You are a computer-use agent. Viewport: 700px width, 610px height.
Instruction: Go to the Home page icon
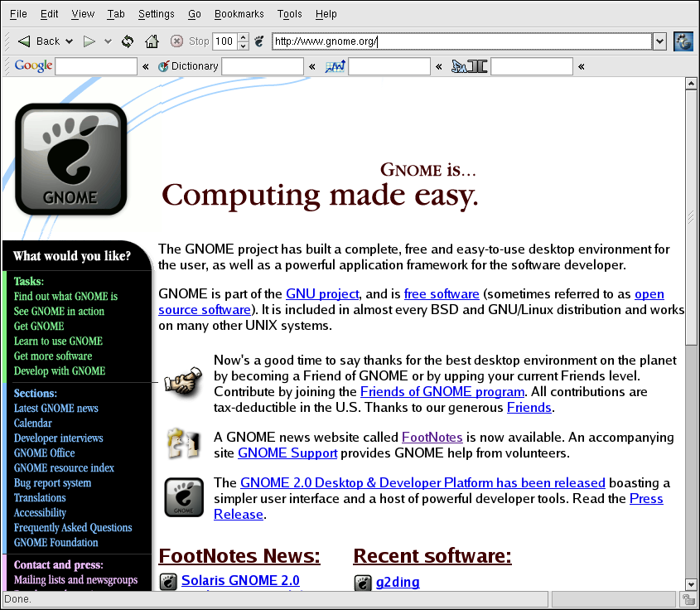pyautogui.click(x=152, y=41)
